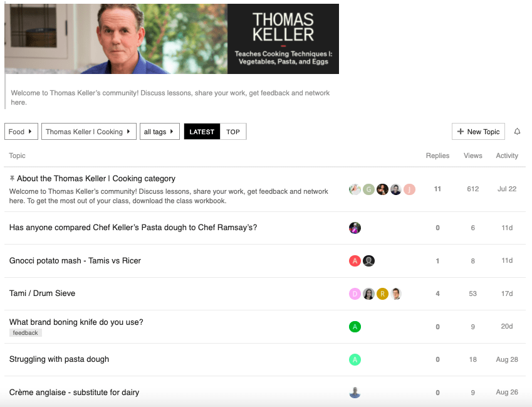
Task: Open About the Thomas Keller Cooking category topic
Action: tap(96, 179)
